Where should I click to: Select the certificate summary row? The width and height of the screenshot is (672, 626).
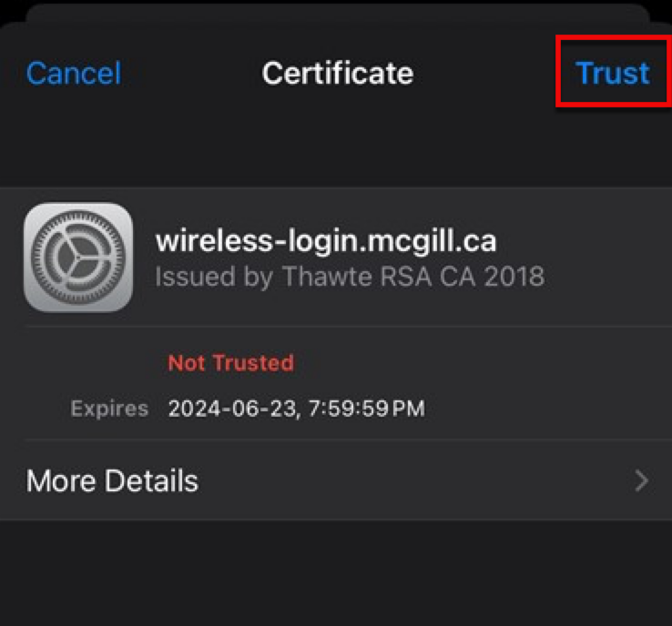pyautogui.click(x=336, y=257)
